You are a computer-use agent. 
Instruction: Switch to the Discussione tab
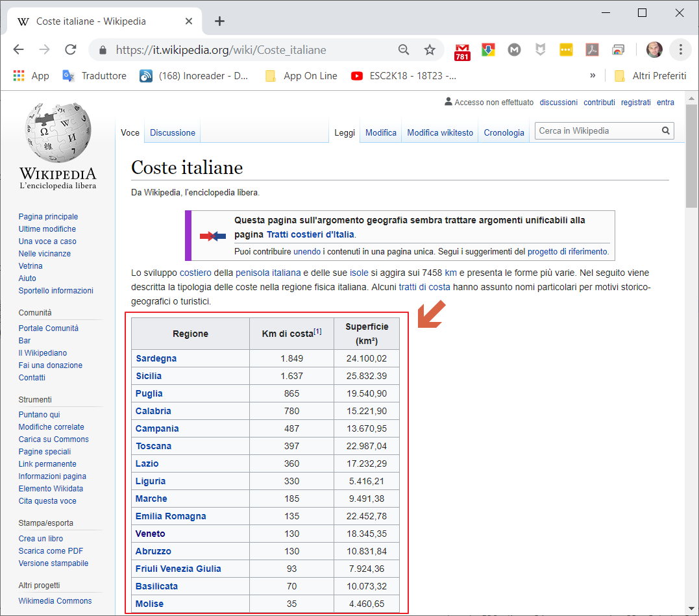[x=172, y=132]
